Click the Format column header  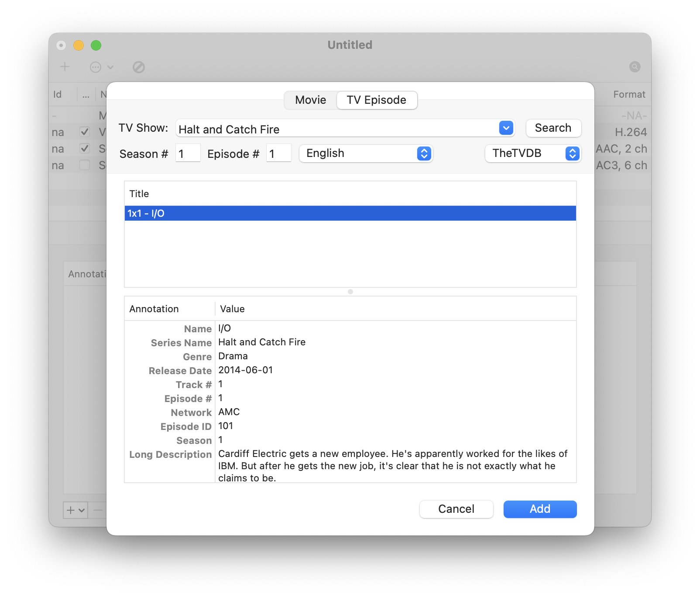tap(629, 95)
